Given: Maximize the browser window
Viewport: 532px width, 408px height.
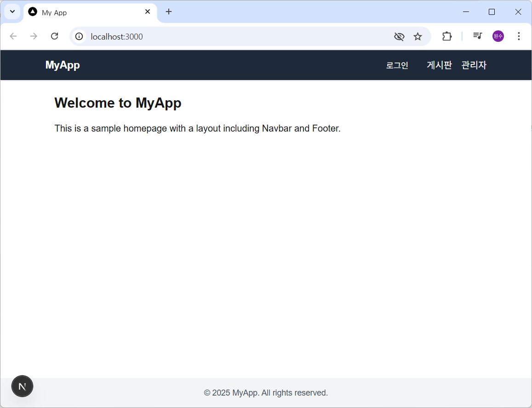Looking at the screenshot, I should (x=492, y=12).
